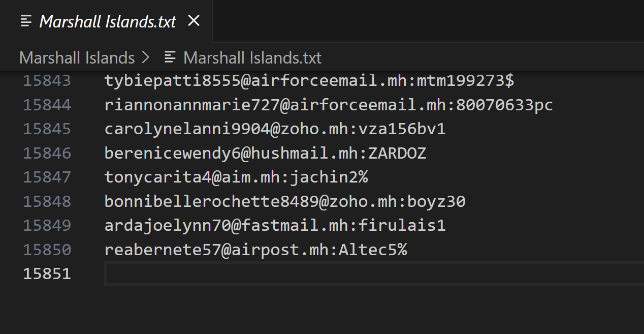Open the Marshall Islands folder breadcrumb
Viewport: 644px width, 334px height.
pos(77,57)
